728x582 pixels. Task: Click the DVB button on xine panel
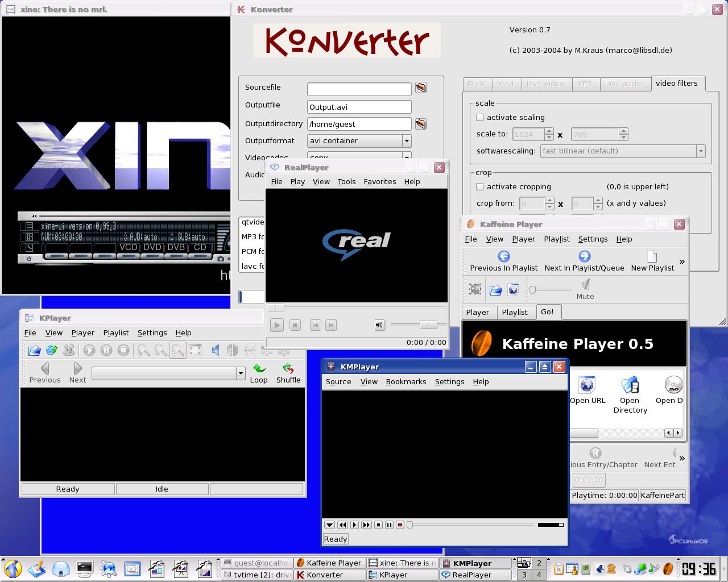(x=176, y=247)
